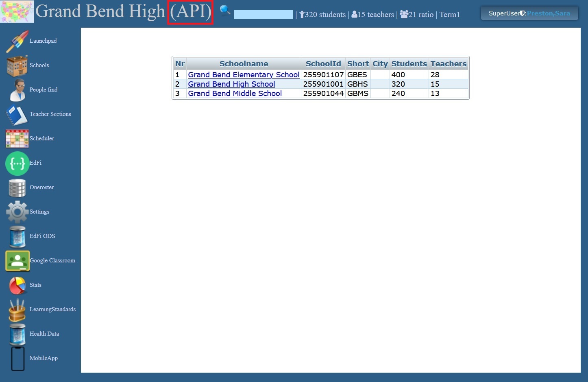Open the SuperUser account menu
588x382 pixels.
tap(529, 13)
